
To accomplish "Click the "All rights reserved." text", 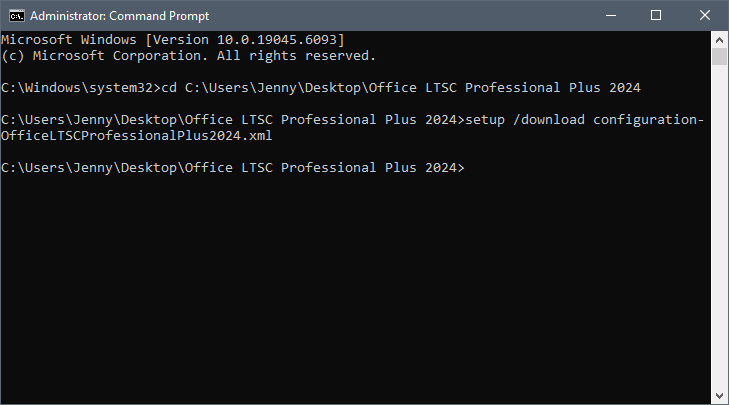I will pyautogui.click(x=296, y=56).
